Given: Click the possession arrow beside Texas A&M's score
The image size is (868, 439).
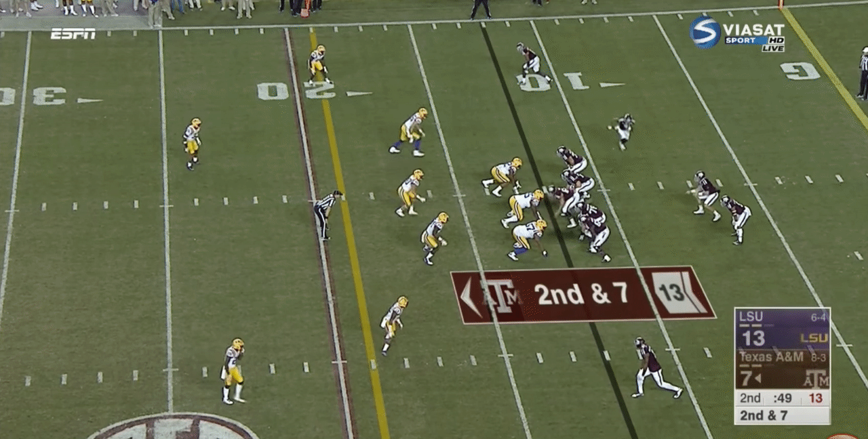Looking at the screenshot, I should [x=757, y=378].
